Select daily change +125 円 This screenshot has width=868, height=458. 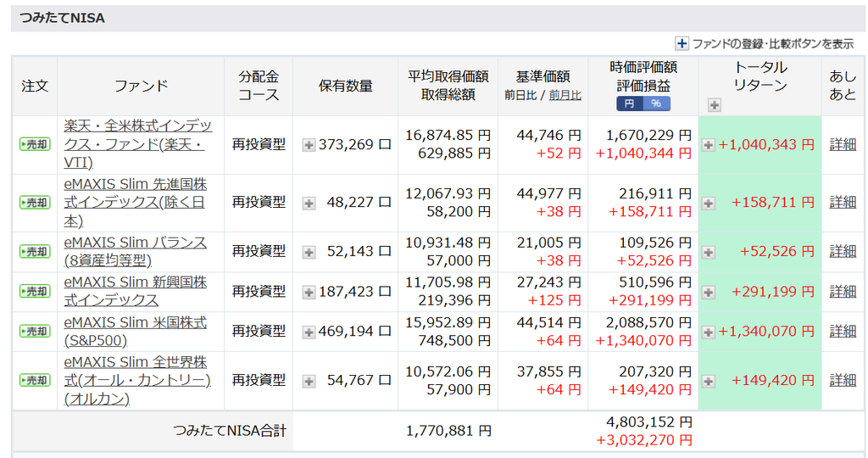tap(554, 301)
